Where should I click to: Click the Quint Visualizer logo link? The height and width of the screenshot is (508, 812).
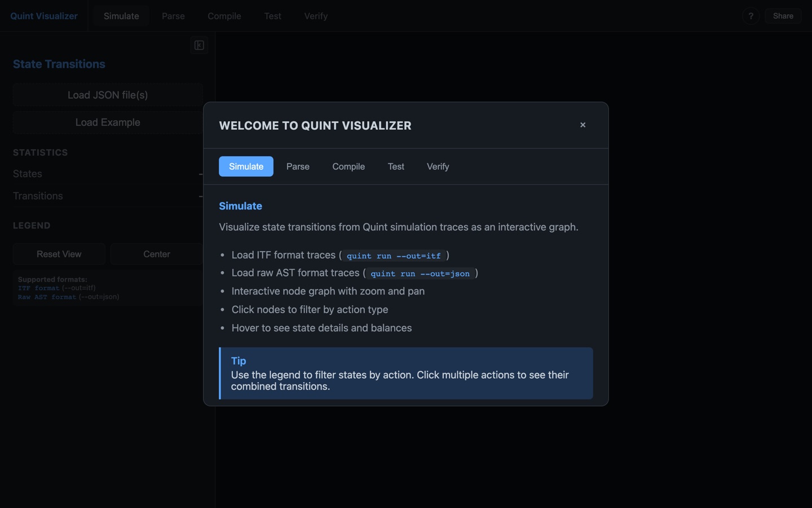pos(44,16)
